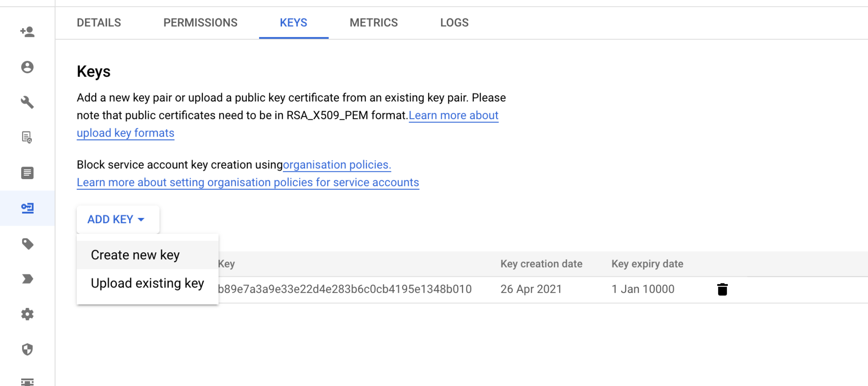Click the arrow-shaped label sidebar icon

[x=27, y=279]
